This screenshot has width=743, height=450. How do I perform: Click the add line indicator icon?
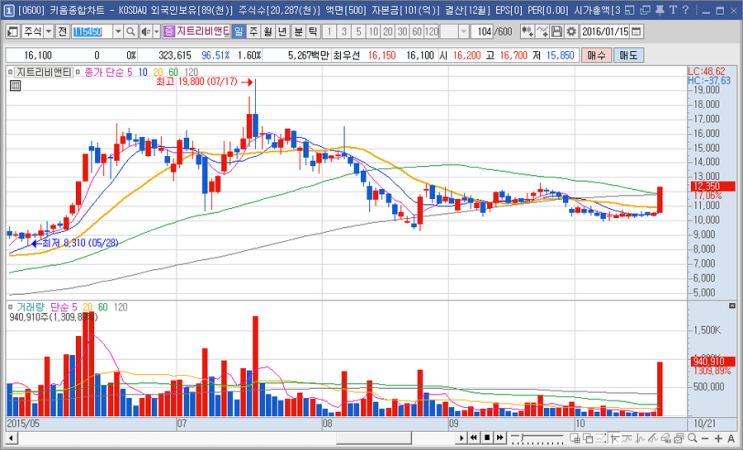pyautogui.click(x=542, y=32)
